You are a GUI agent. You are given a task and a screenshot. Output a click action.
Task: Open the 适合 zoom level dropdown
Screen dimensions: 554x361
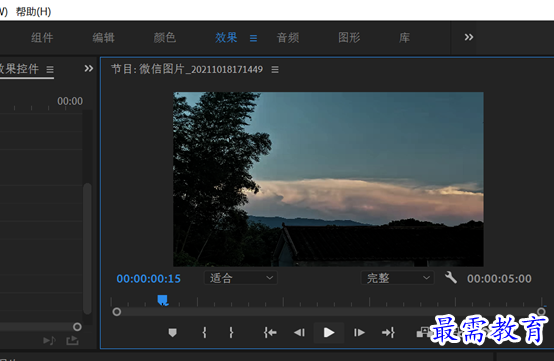[x=241, y=278]
